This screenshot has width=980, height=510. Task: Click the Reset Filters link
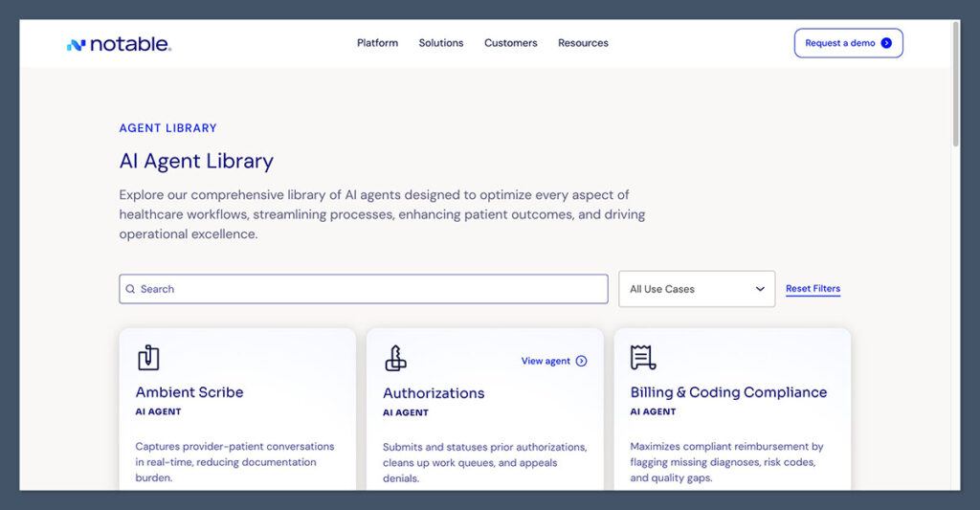point(813,289)
